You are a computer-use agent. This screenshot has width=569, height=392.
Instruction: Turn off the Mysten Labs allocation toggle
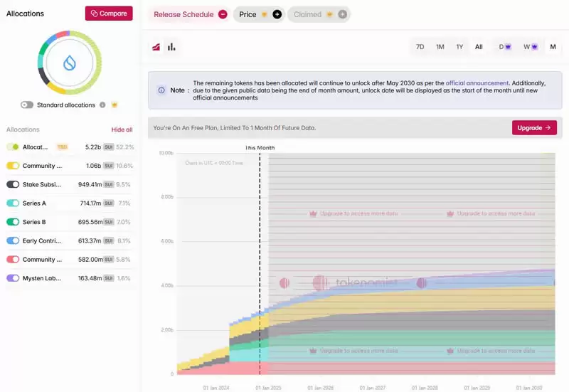point(13,278)
